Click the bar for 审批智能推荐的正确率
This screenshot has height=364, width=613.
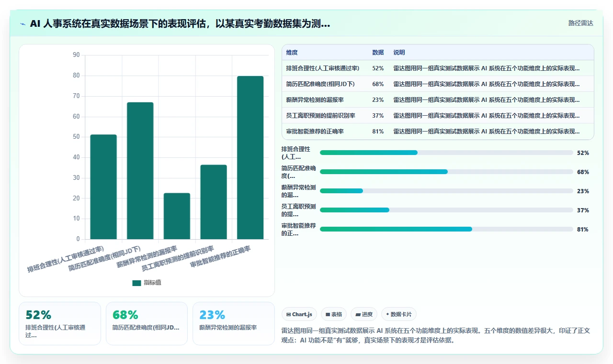[250, 158]
